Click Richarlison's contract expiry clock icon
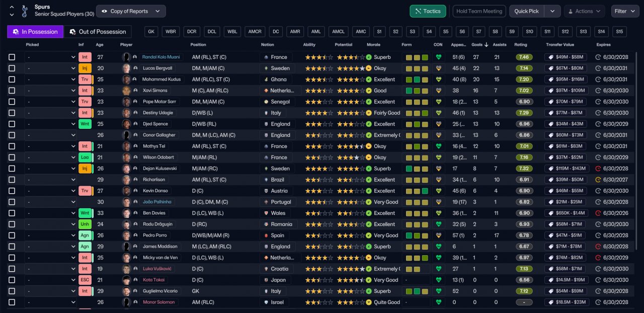This screenshot has width=644, height=313. click(598, 180)
